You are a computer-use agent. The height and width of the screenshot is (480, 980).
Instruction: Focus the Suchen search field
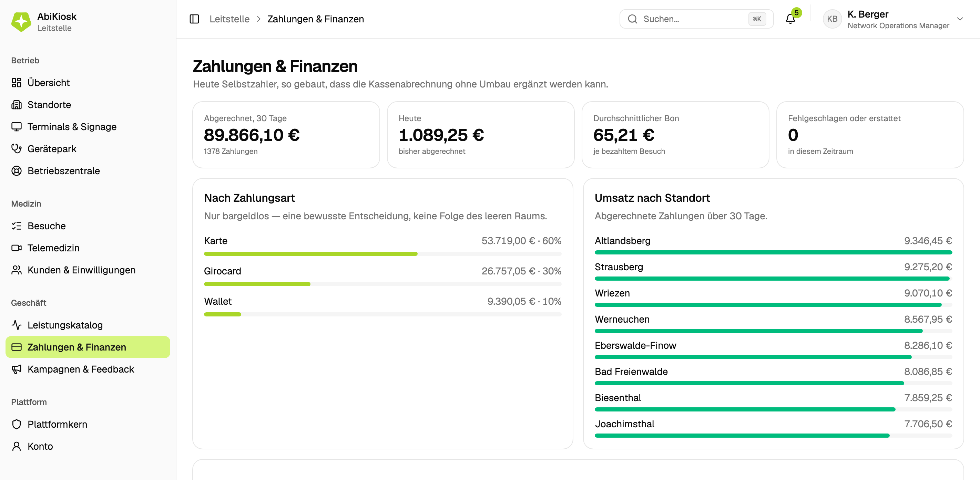tap(696, 19)
